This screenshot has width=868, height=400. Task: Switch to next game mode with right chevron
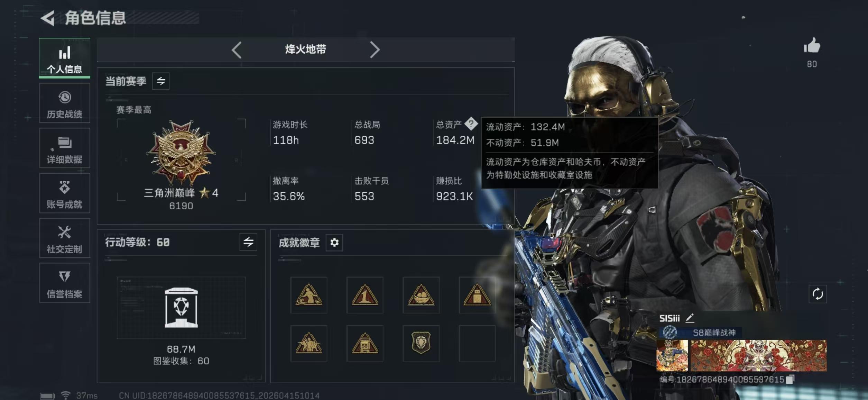(x=375, y=50)
